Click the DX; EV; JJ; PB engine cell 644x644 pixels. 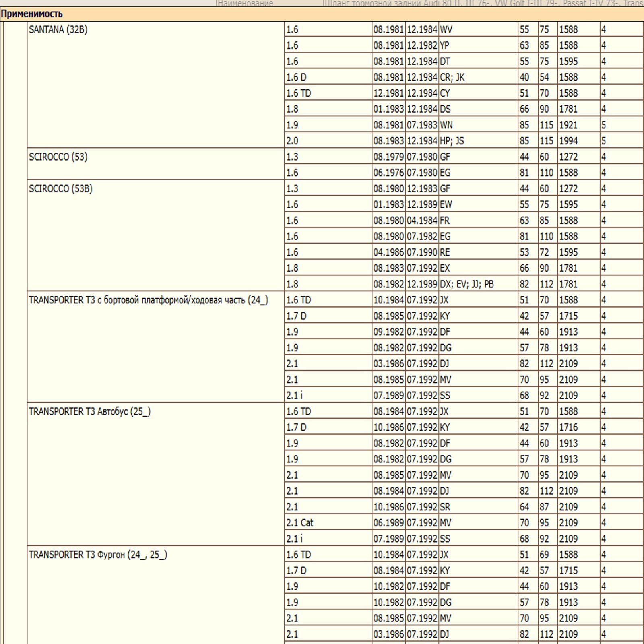478,284
